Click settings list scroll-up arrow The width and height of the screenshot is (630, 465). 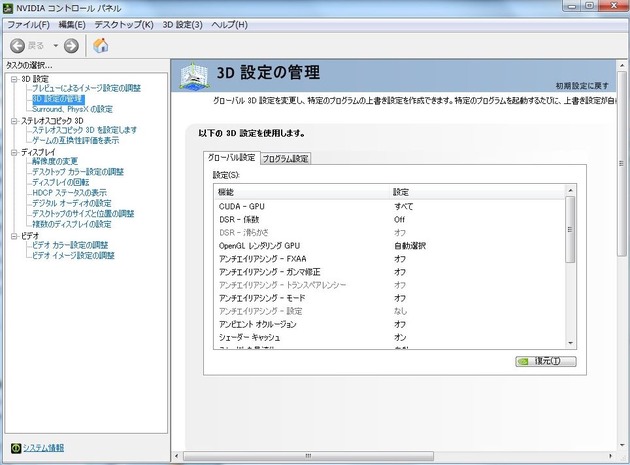(x=570, y=191)
